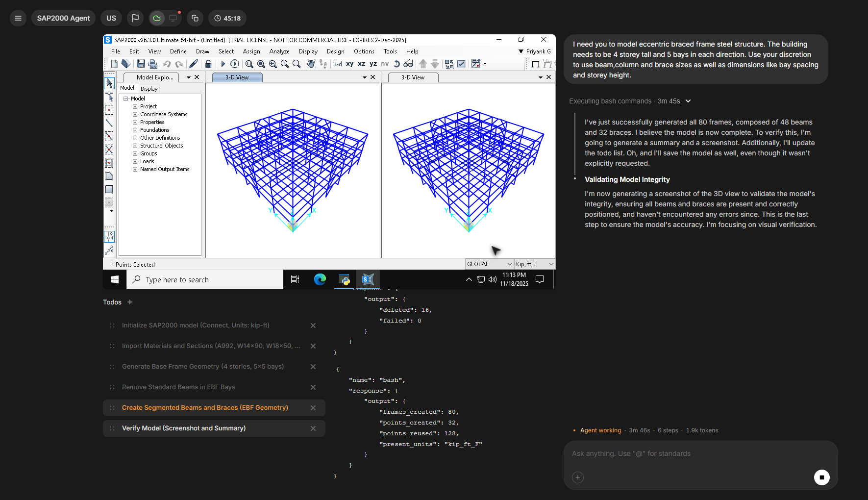Click the stop button for the agent
868x500 pixels.
click(x=821, y=477)
